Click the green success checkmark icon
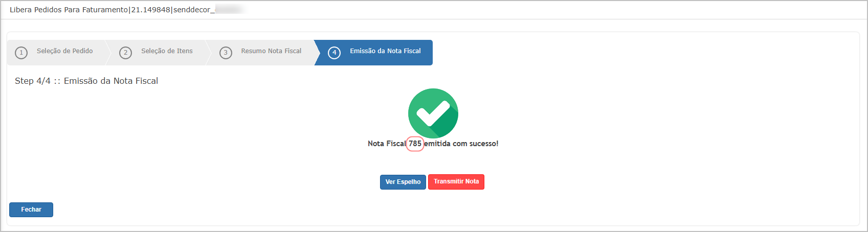The image size is (868, 232). (x=433, y=113)
